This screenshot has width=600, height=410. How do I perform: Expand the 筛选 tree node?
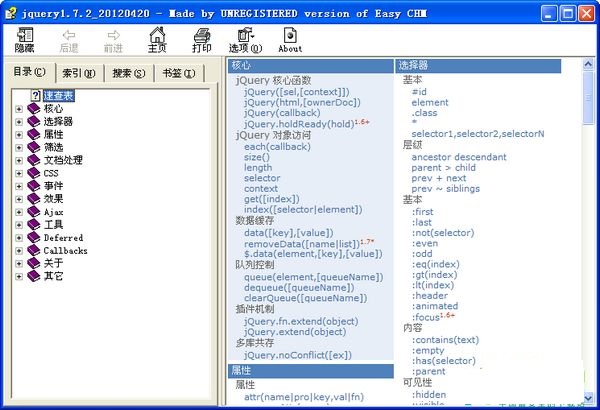tap(19, 148)
